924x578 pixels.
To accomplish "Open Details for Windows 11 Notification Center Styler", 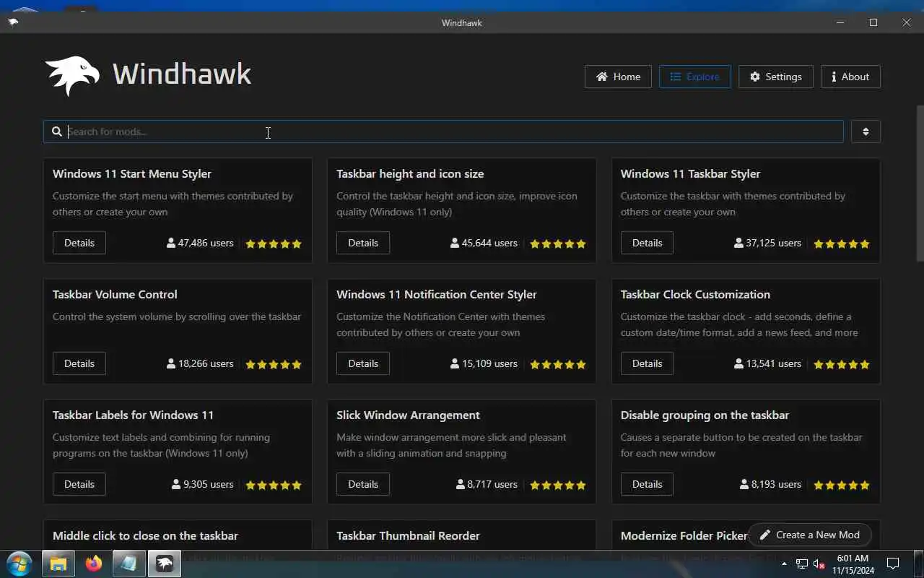I will (x=363, y=363).
